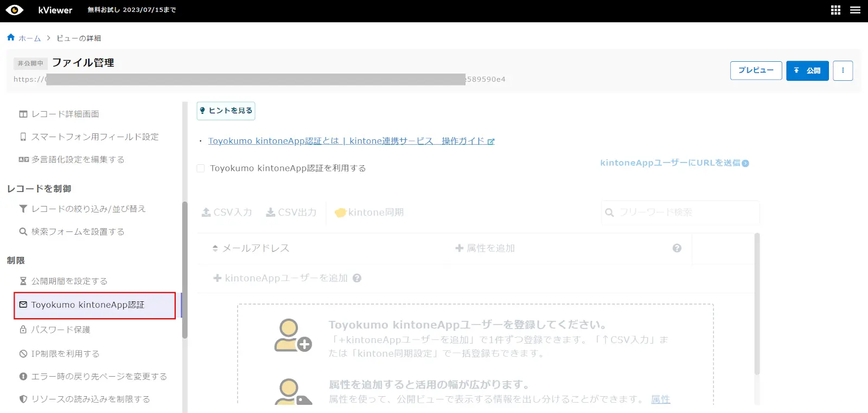Screen dimensions: 868x413
Task: Click CSV出力 download button
Action: 291,212
